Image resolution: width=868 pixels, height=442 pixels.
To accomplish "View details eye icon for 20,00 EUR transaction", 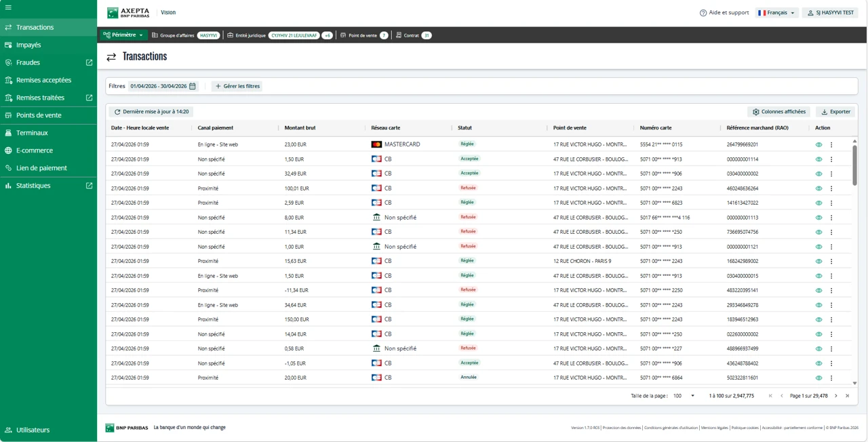I will pyautogui.click(x=818, y=378).
